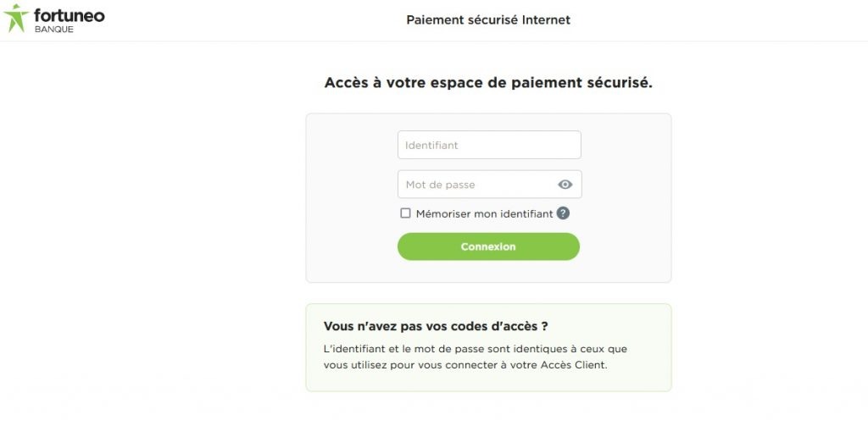Click the "Paiement sécurisé Internet" header title

click(488, 19)
